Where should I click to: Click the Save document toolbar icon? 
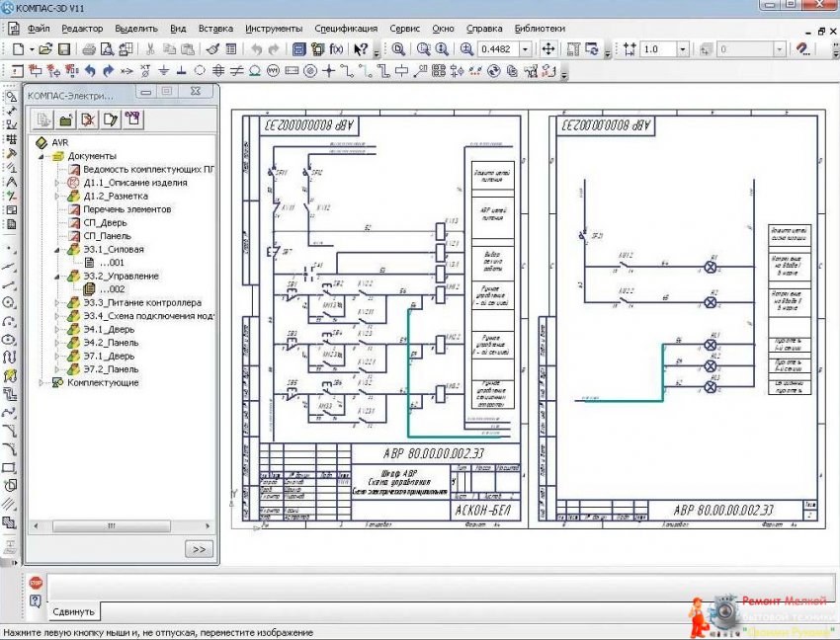point(66,48)
